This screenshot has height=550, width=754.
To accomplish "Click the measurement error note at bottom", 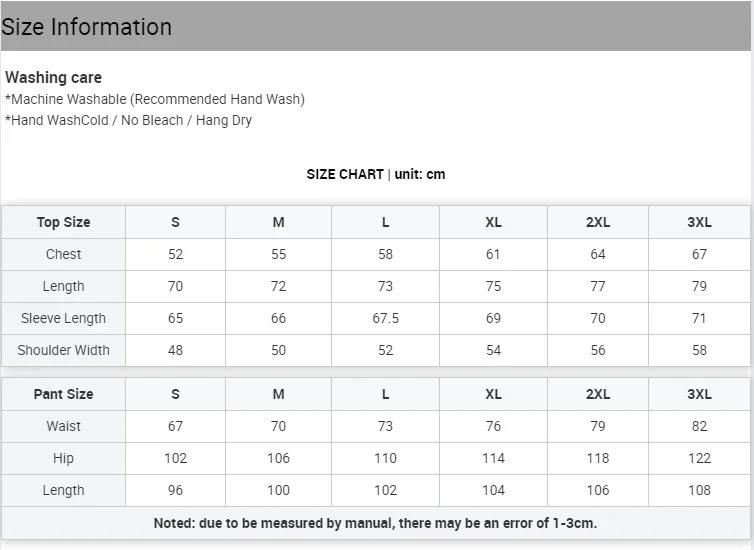I will click(x=375, y=522).
